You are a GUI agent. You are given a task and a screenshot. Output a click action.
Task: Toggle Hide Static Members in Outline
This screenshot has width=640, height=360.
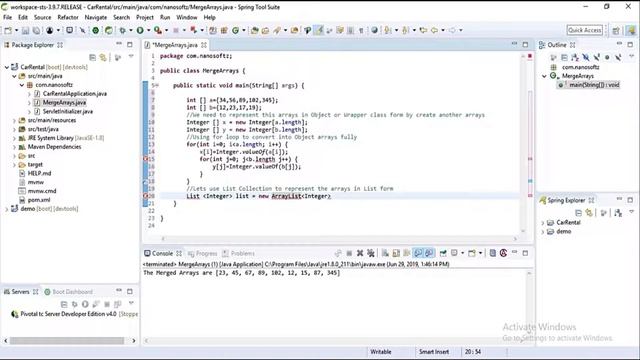(597, 58)
